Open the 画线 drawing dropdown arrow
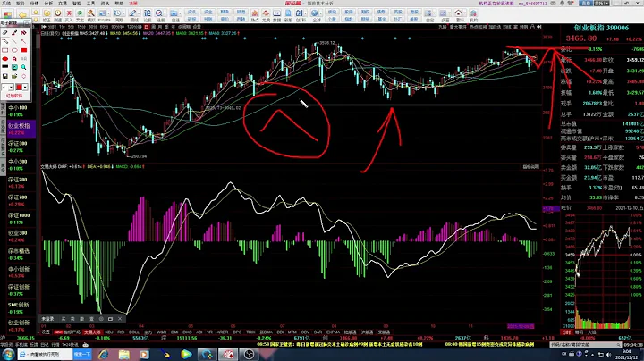Image resolution: width=644 pixels, height=361 pixels. [x=139, y=13]
